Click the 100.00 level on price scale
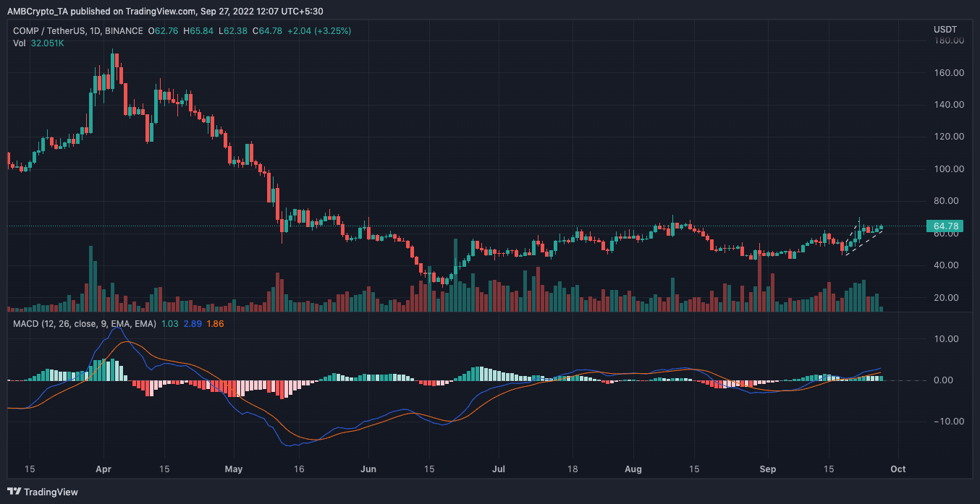Viewport: 980px width, 504px height. (x=948, y=169)
